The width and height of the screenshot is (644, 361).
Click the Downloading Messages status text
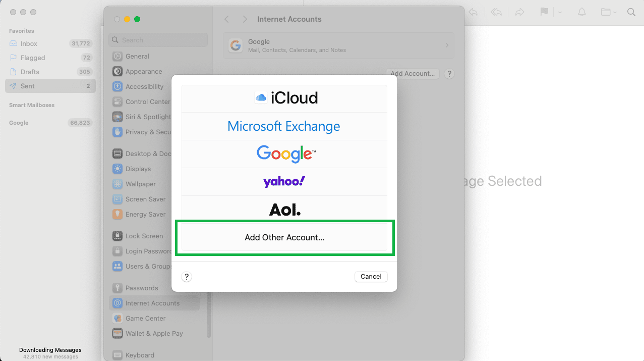coord(50,350)
